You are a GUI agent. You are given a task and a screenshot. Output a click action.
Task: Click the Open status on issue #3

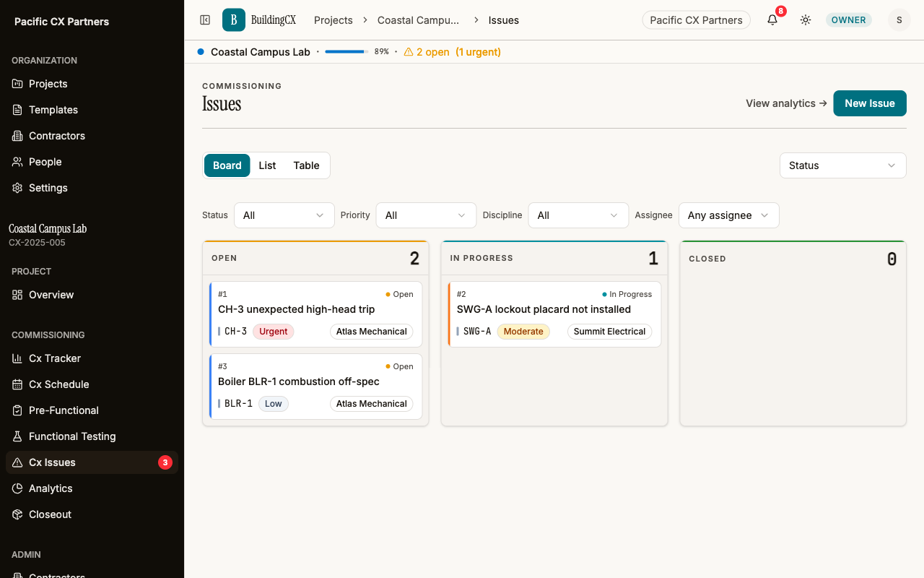(x=399, y=366)
